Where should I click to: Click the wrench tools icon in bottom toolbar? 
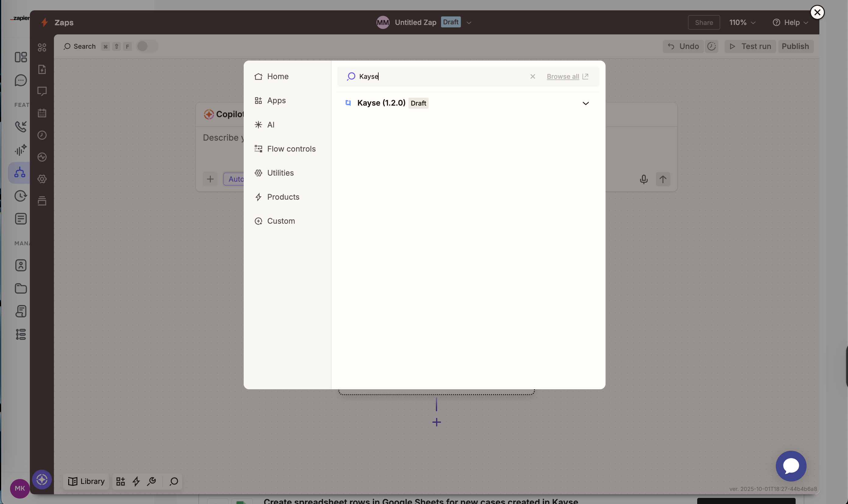152,481
